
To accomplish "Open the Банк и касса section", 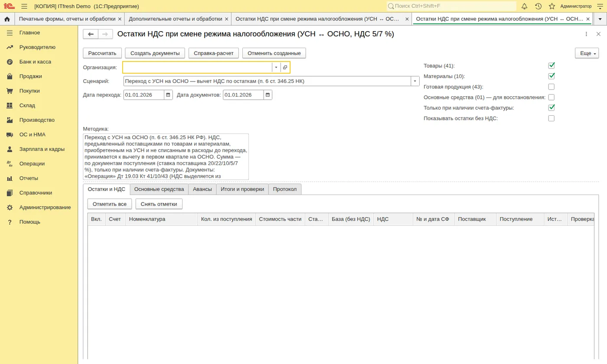I will tap(35, 62).
